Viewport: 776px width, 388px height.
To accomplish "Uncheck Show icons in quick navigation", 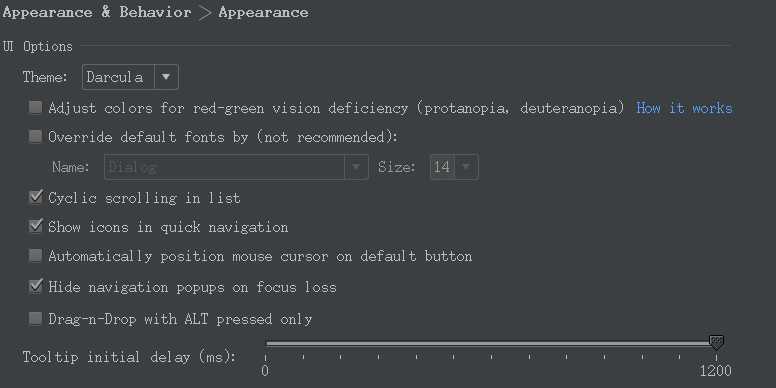I will pyautogui.click(x=35, y=227).
